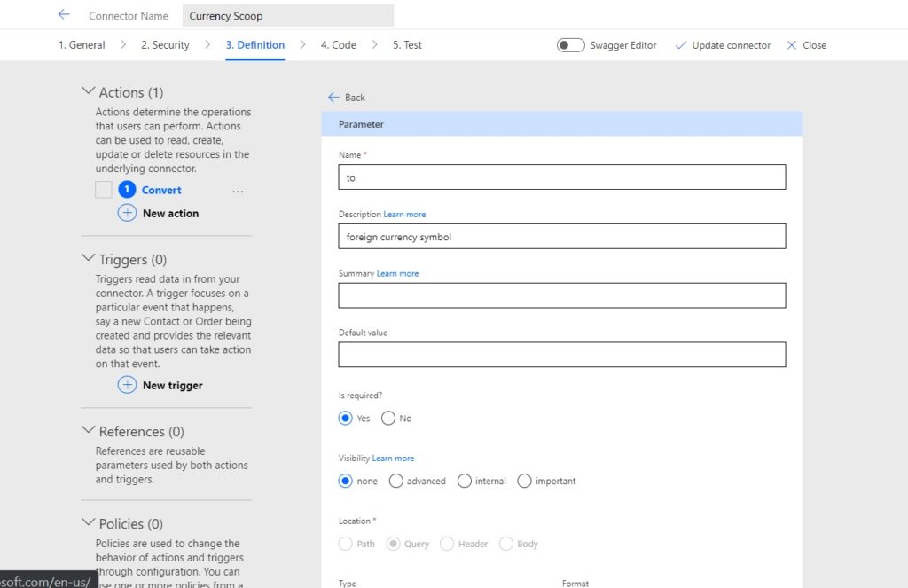Add a new action via the plus icon
This screenshot has width=908, height=588.
[127, 213]
